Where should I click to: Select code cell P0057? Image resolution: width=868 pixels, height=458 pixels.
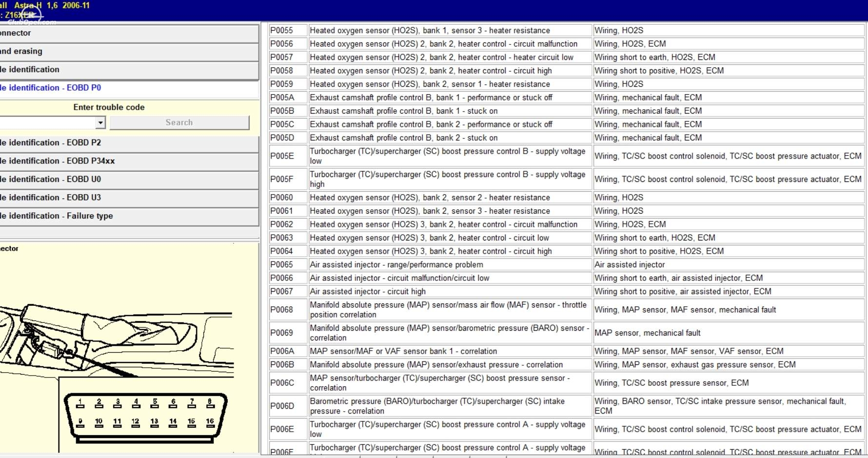pyautogui.click(x=288, y=57)
